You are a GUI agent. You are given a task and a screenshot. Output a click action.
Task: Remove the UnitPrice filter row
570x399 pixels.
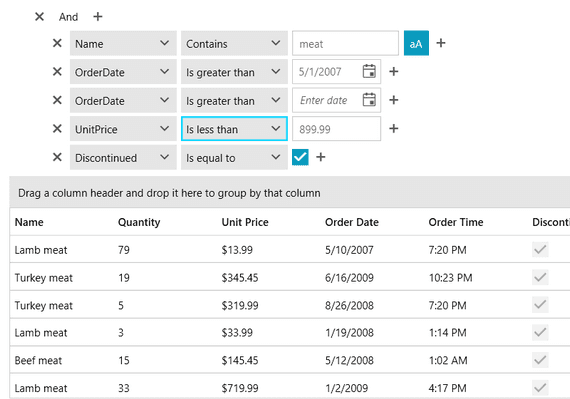pos(57,129)
